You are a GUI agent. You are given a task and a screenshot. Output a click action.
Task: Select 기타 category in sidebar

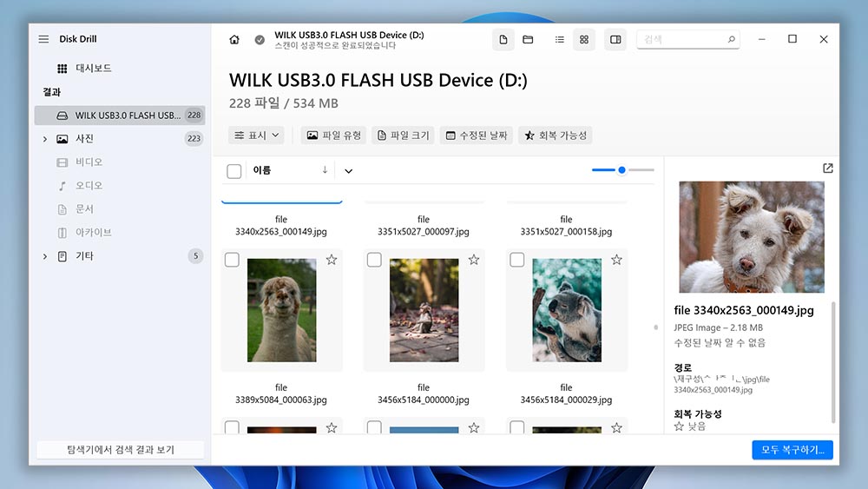coord(120,256)
